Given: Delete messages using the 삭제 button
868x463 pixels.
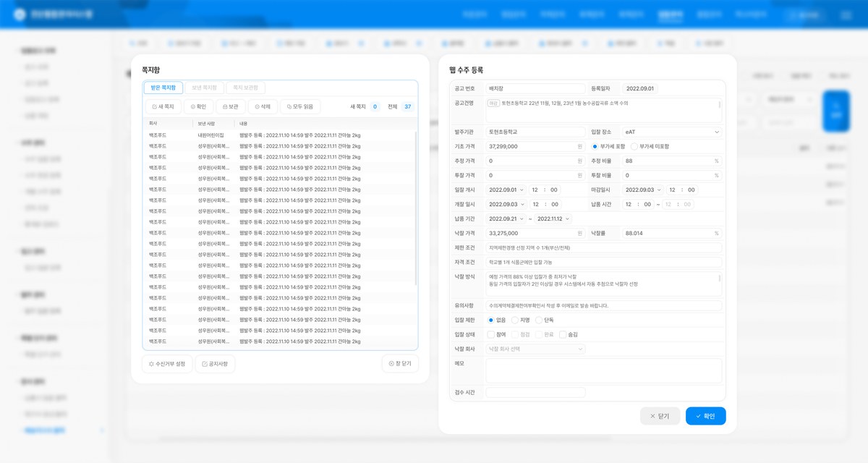Looking at the screenshot, I should pos(263,106).
